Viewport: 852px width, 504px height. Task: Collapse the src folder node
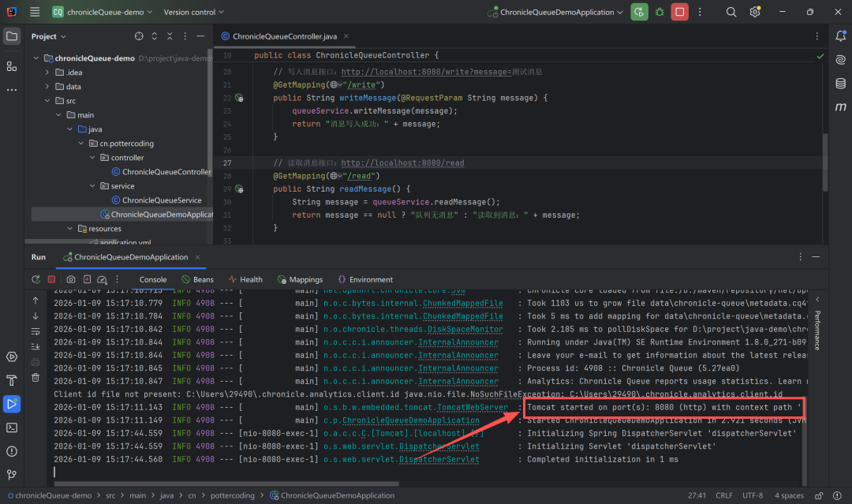point(48,101)
